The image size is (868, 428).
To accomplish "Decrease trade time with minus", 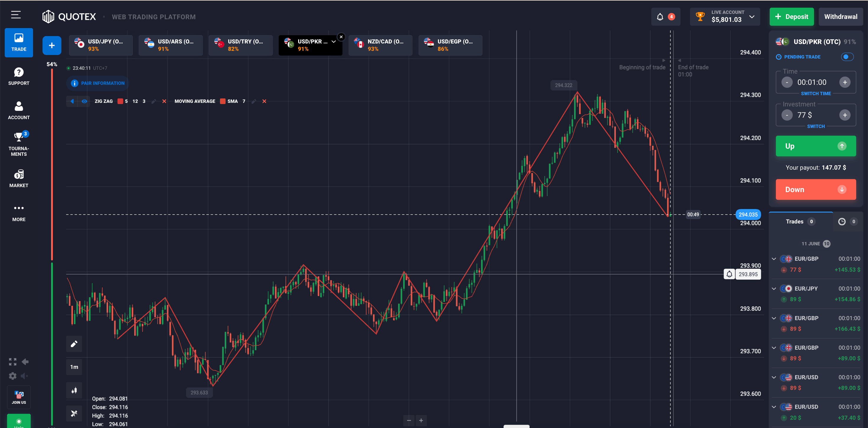I will coord(787,82).
